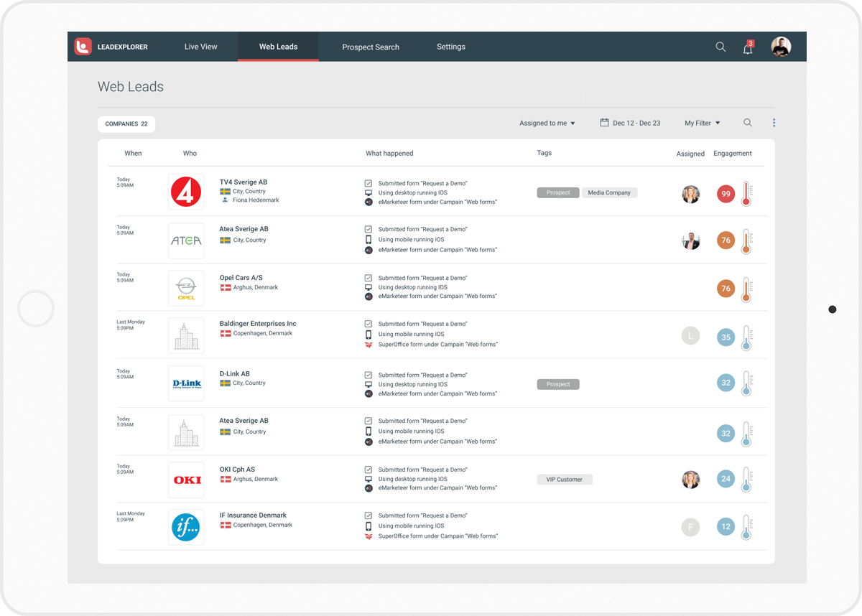Screen dimensions: 862x616
Task: Click the IF Insurance company logo
Action: [x=186, y=527]
